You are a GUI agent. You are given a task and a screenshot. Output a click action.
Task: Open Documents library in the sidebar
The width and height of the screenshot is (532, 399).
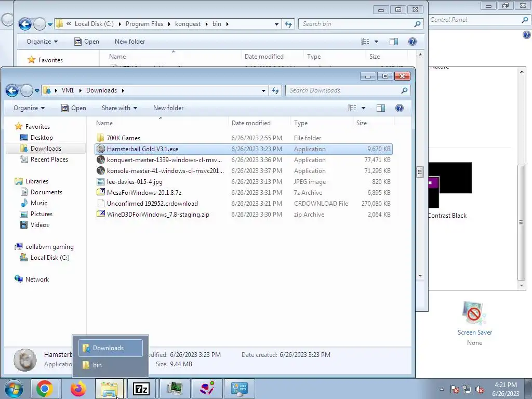[46, 192]
